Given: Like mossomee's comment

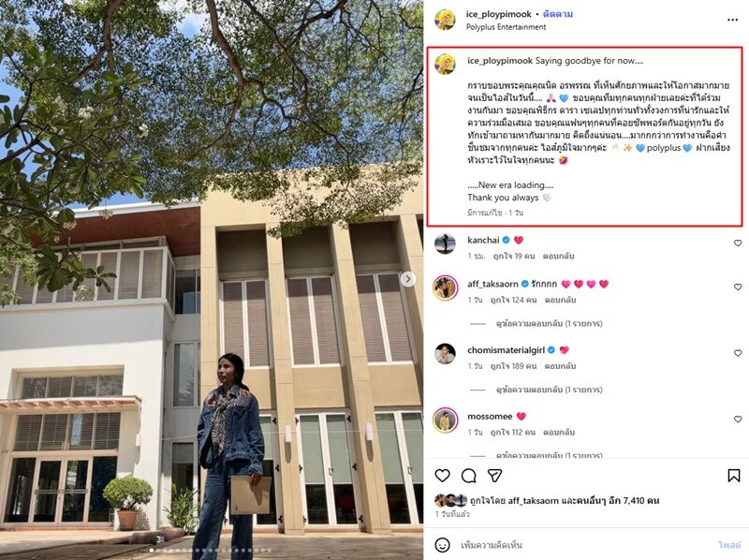Looking at the screenshot, I should tap(738, 419).
